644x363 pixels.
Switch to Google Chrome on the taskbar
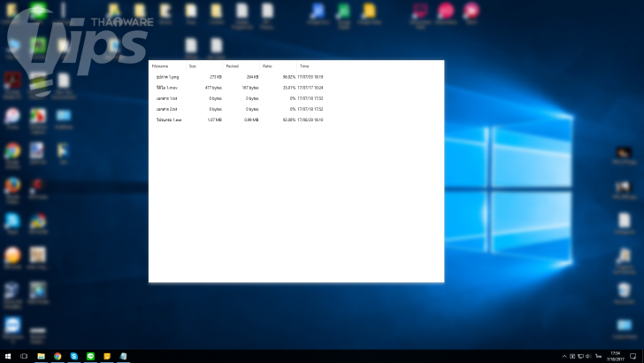pos(57,356)
